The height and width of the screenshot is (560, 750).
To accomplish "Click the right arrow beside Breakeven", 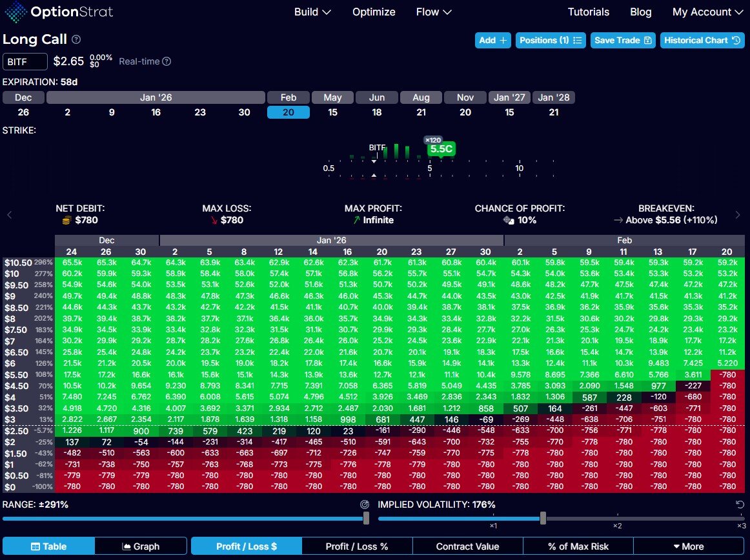I will (738, 215).
